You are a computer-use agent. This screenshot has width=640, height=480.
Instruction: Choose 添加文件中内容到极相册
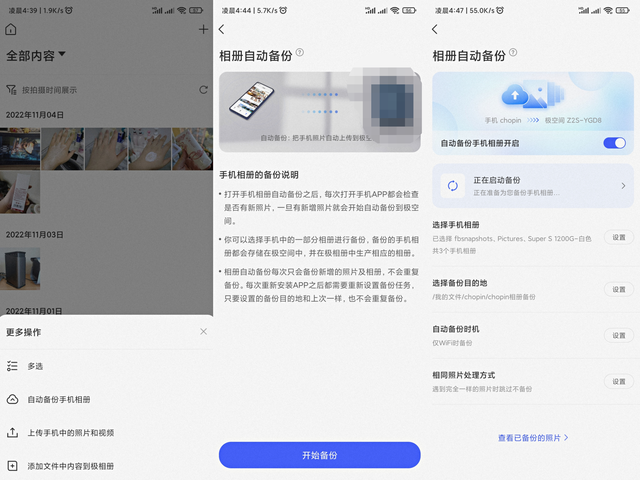point(106,466)
